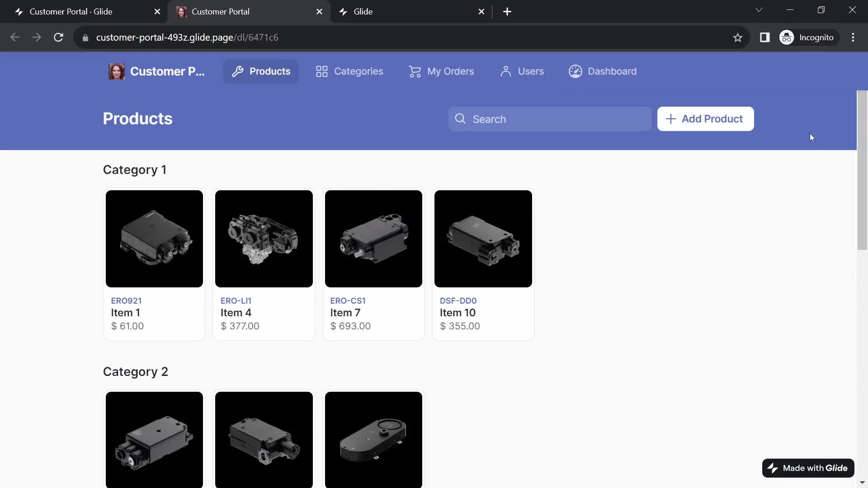868x488 pixels.
Task: Click the address bar URL
Action: (x=187, y=38)
